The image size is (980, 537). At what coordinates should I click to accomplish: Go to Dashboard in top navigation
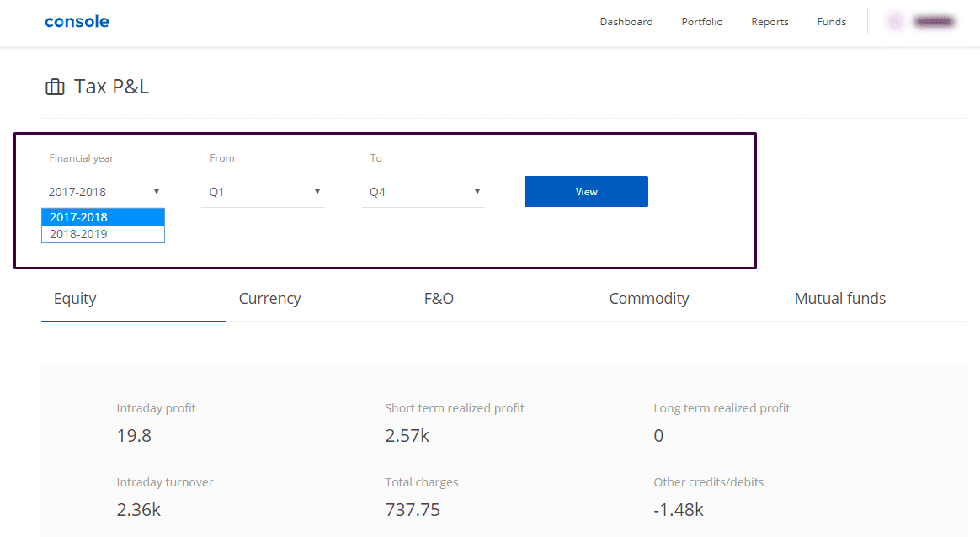pos(626,22)
